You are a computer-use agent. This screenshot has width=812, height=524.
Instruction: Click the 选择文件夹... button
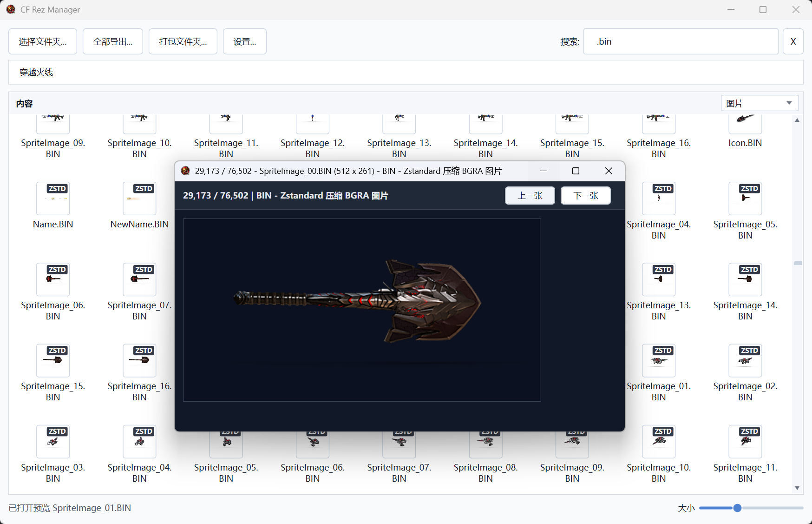point(43,41)
